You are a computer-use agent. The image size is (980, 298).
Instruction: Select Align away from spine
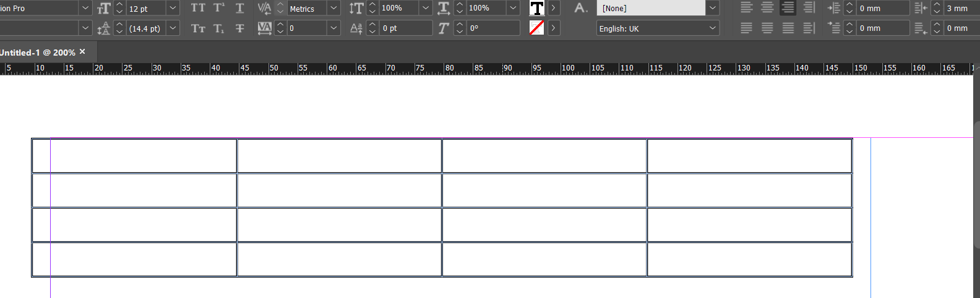(809, 28)
